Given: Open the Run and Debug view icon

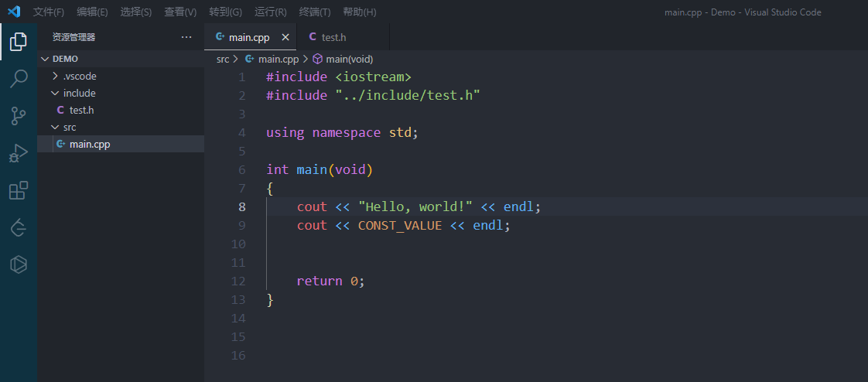Looking at the screenshot, I should click(19, 153).
